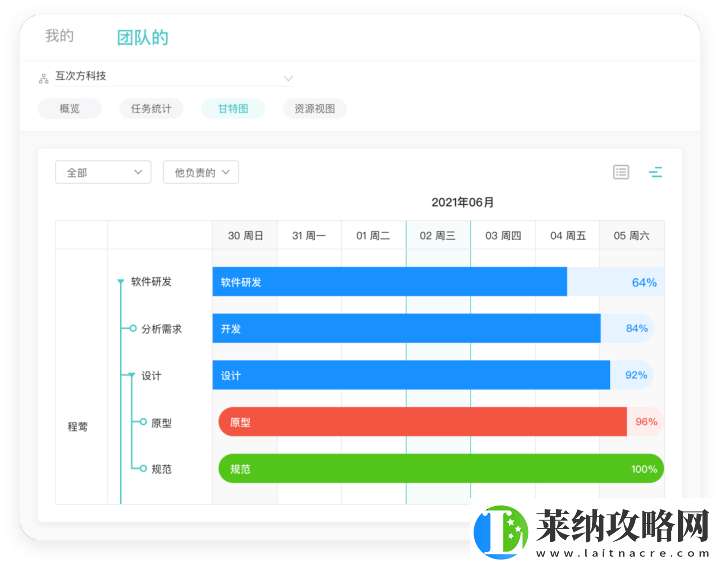This screenshot has height=565, width=720.
Task: Switch to list view icon
Action: click(x=621, y=172)
